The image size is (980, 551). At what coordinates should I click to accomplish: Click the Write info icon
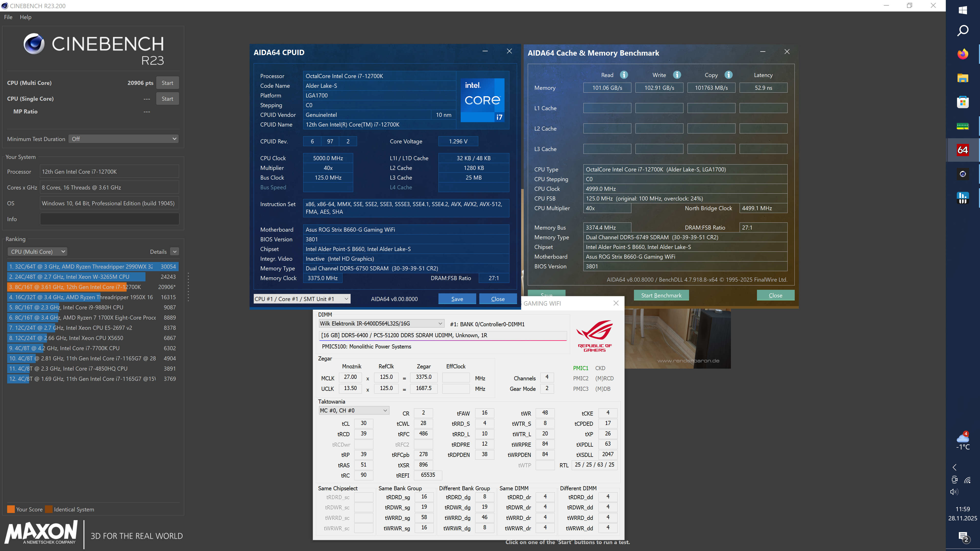click(677, 75)
